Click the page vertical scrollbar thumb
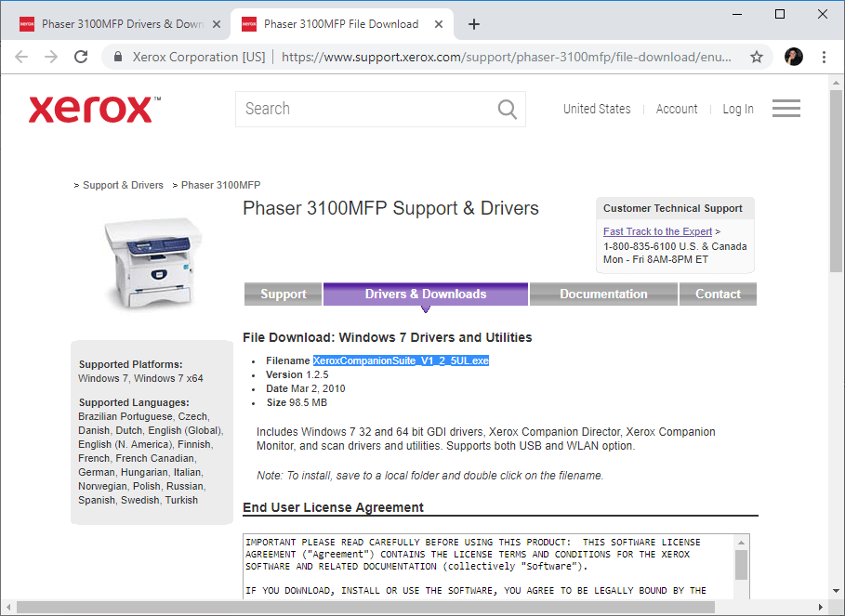The width and height of the screenshot is (845, 616). tap(836, 183)
